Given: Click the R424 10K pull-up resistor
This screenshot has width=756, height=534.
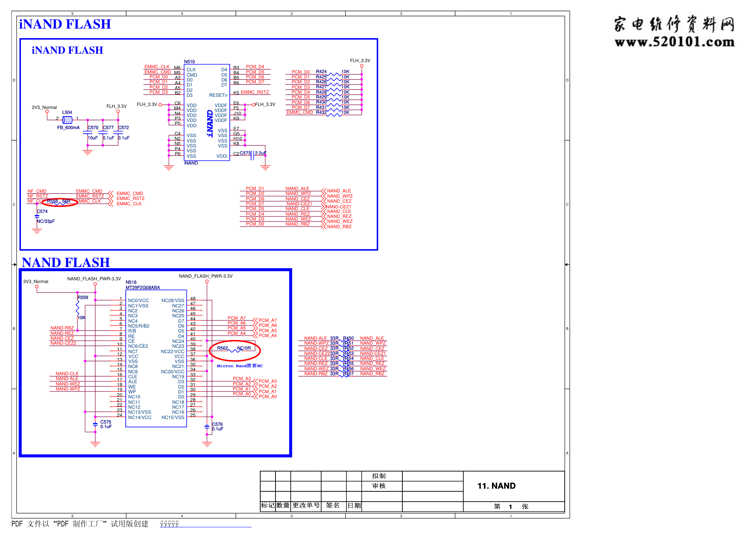Looking at the screenshot, I should 333,74.
